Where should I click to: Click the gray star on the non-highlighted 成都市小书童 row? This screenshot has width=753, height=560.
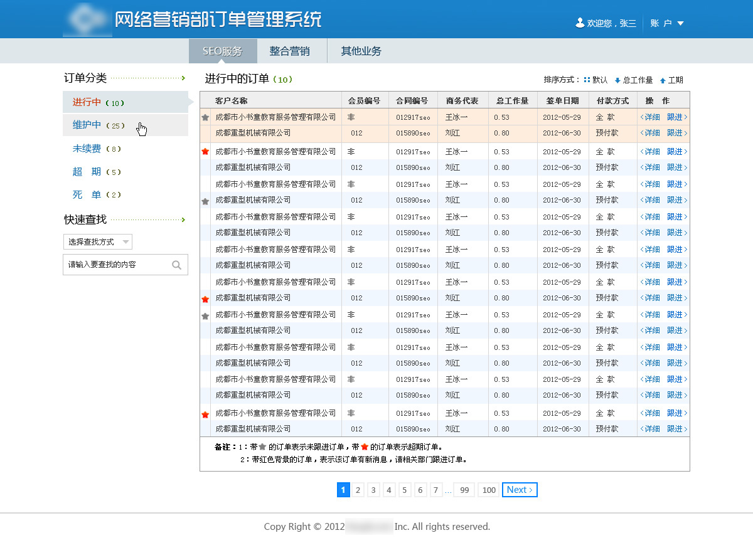click(205, 316)
